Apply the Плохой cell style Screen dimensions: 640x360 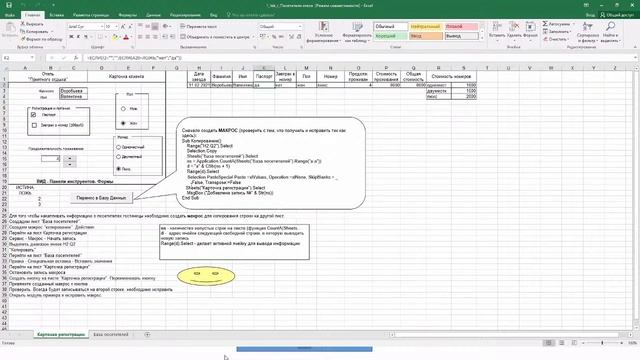click(461, 27)
